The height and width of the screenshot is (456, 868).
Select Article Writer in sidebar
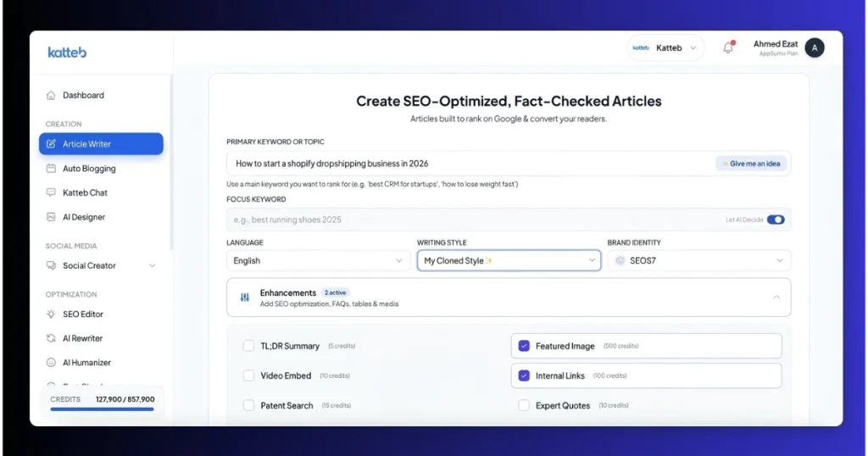pos(101,144)
